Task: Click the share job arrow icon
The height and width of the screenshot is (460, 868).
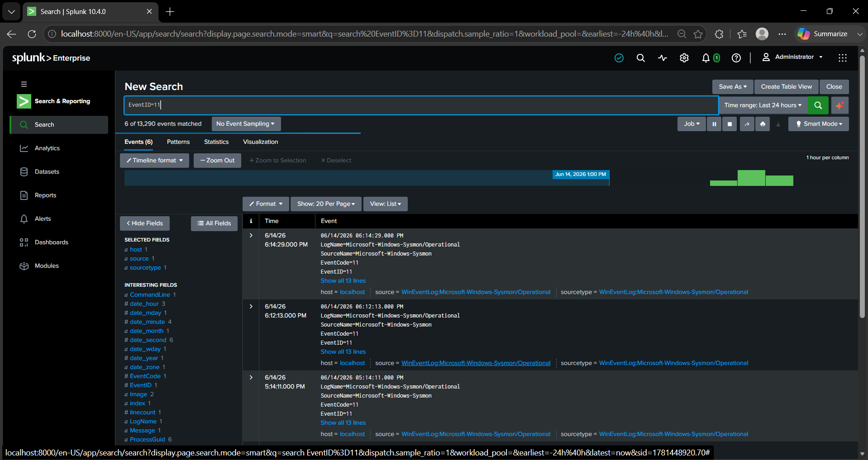Action: coord(747,124)
